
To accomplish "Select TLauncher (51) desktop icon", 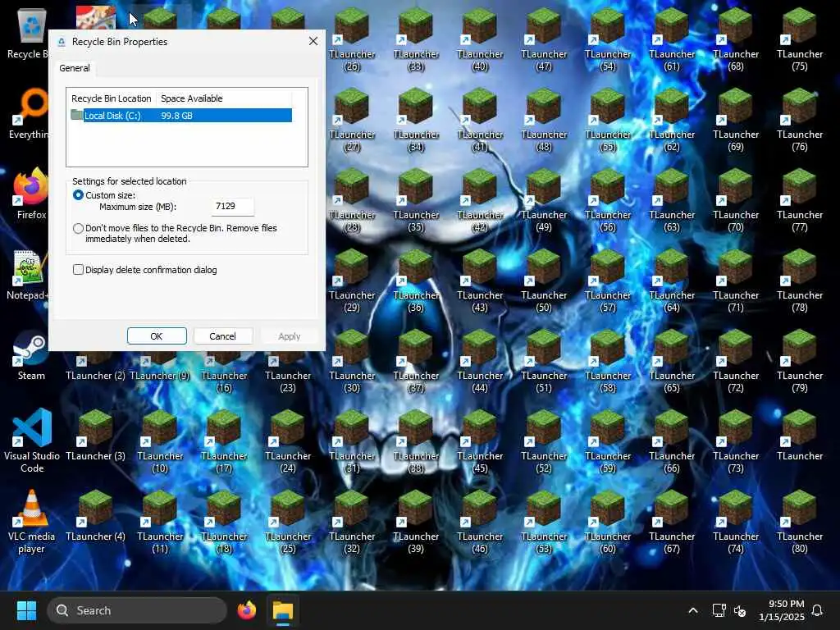I will tap(544, 360).
